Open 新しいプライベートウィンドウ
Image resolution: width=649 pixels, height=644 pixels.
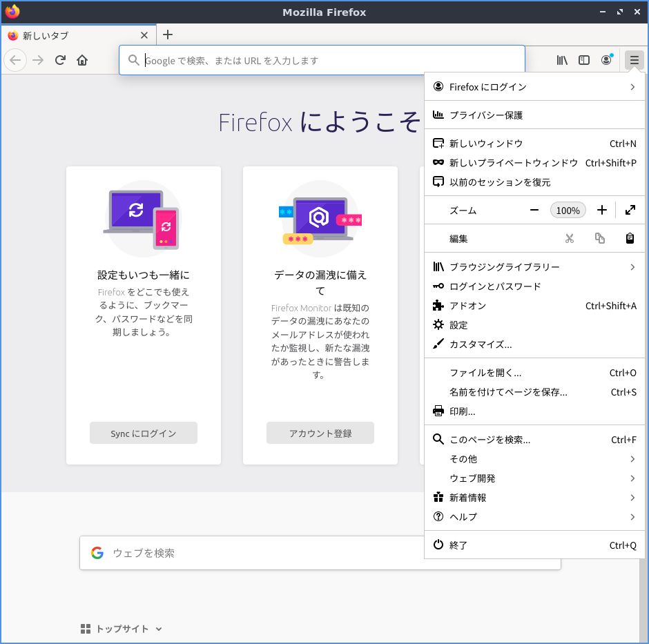click(534, 163)
